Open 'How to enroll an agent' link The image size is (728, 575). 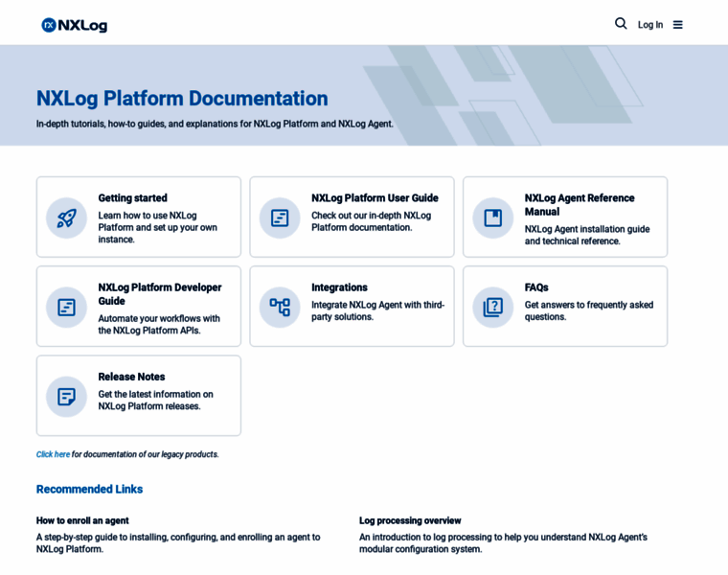[x=82, y=520]
